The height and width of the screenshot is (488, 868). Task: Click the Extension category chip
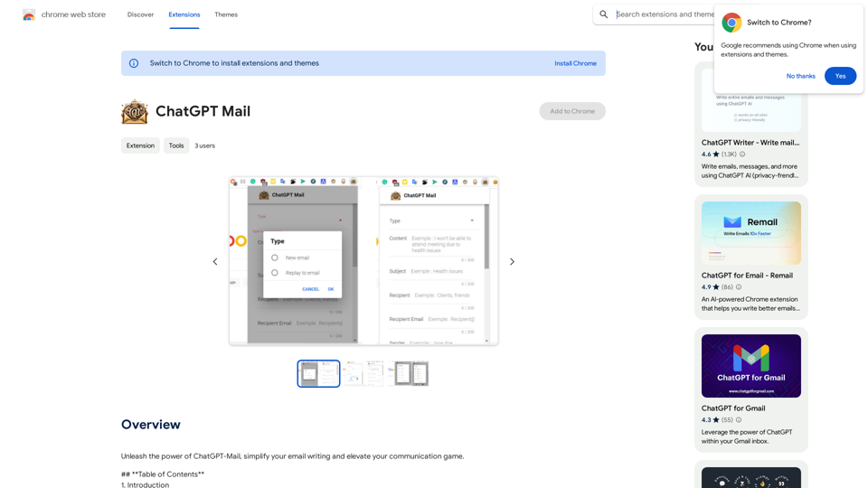pyautogui.click(x=141, y=145)
